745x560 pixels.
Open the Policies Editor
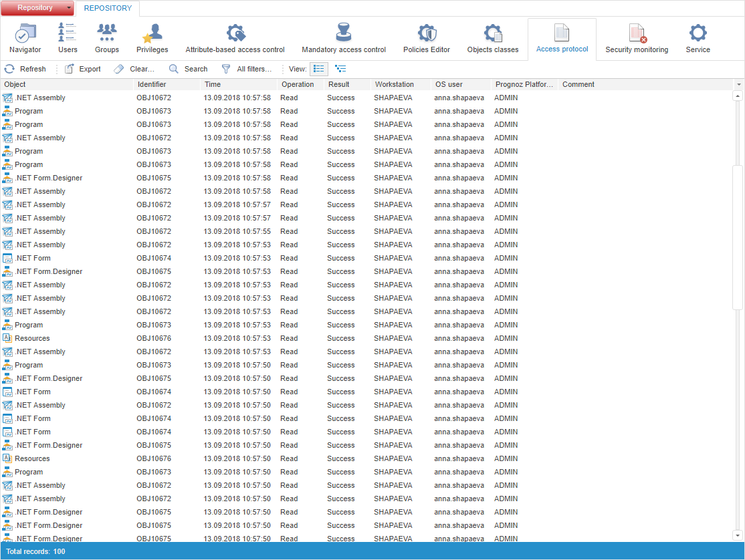(x=426, y=38)
